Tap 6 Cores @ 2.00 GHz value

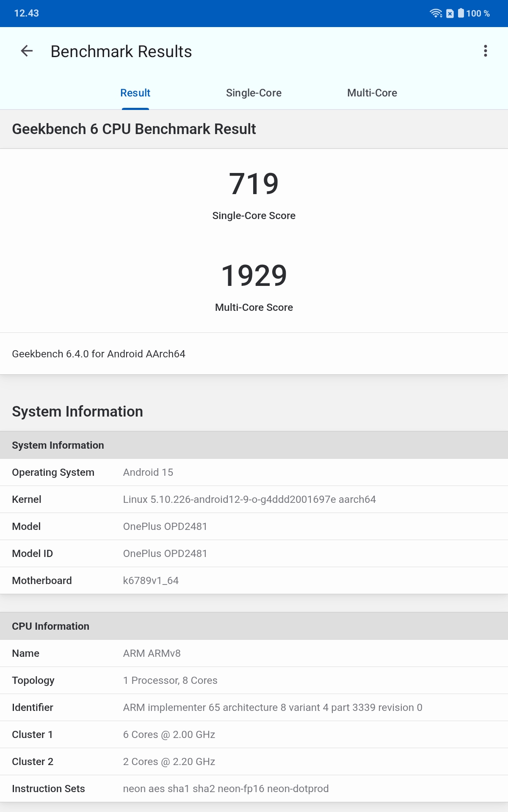[x=169, y=735]
